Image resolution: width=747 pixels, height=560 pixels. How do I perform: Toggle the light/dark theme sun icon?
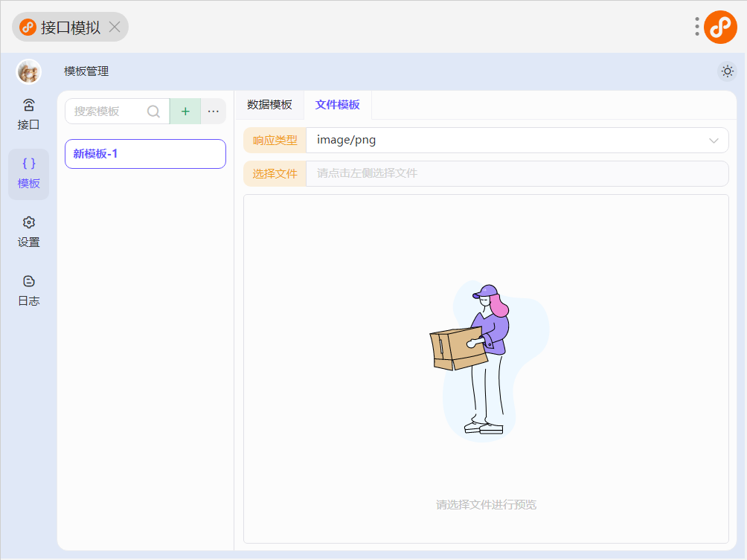727,71
